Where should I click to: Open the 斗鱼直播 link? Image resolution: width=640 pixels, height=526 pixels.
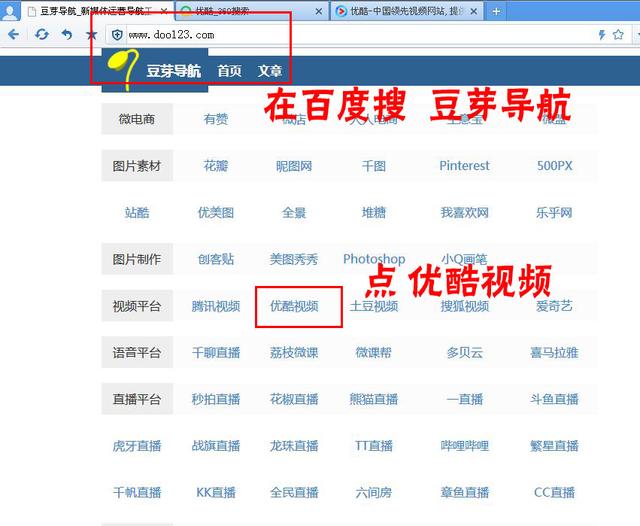coord(554,399)
